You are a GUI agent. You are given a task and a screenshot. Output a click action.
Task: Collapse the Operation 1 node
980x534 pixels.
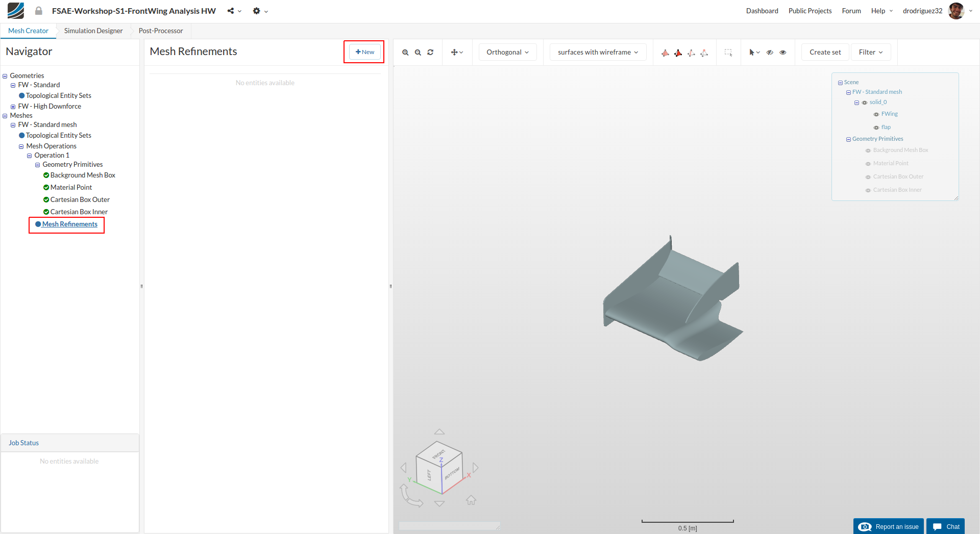coord(29,156)
